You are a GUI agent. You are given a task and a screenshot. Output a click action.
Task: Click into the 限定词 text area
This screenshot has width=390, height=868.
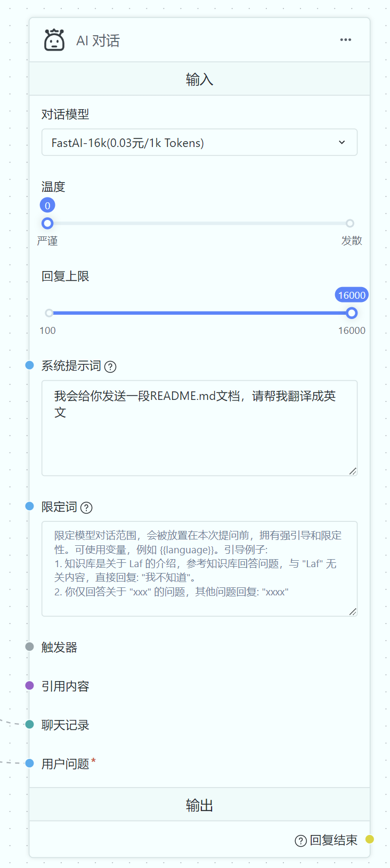point(199,569)
